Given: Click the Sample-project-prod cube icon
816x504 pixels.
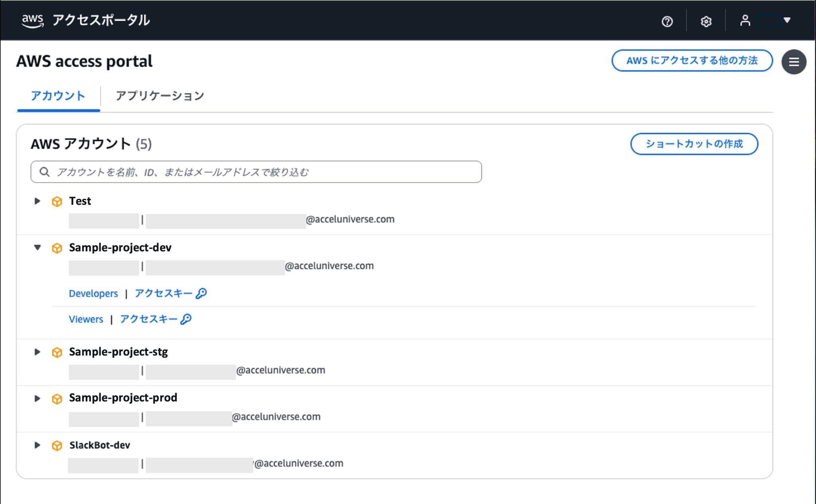Looking at the screenshot, I should coord(57,398).
